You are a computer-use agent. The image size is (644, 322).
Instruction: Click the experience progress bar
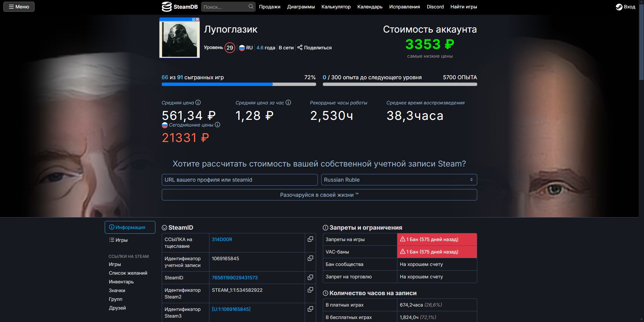400,84
